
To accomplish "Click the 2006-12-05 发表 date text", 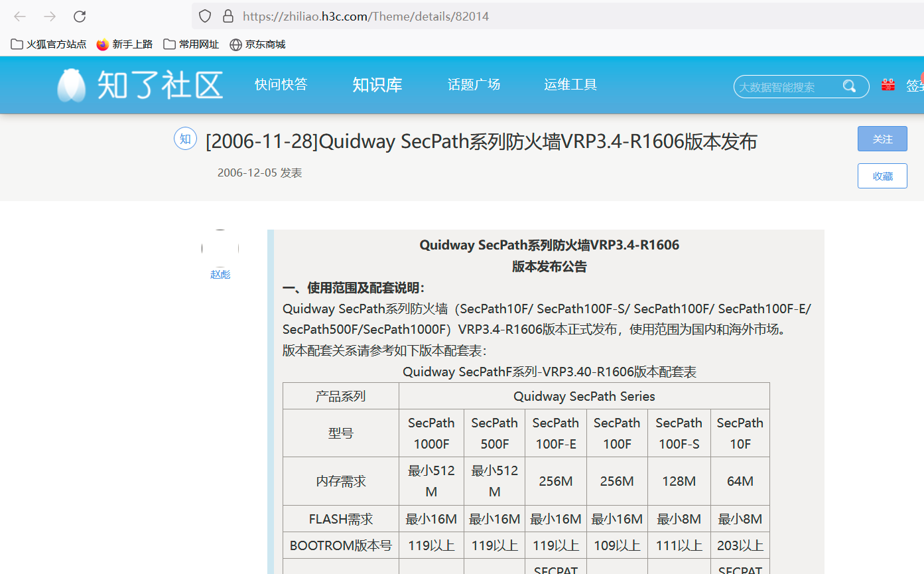I will pos(259,173).
